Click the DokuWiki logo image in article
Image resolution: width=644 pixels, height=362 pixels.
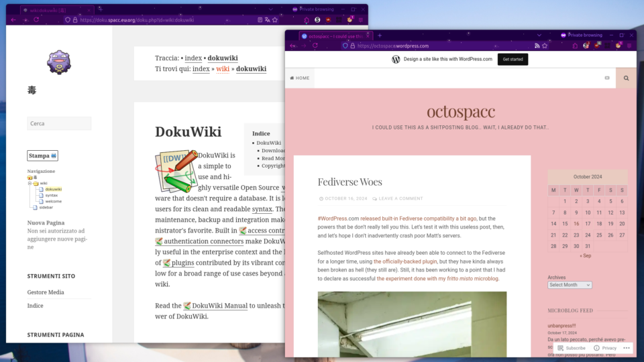point(176,171)
